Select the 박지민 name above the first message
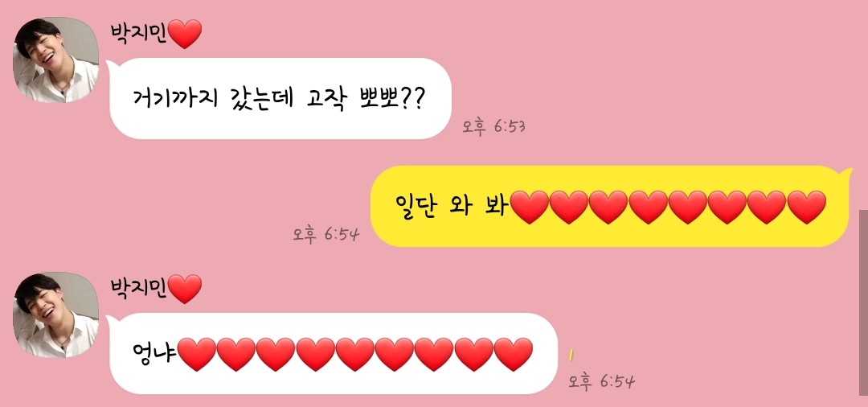The image size is (868, 407). [x=138, y=34]
